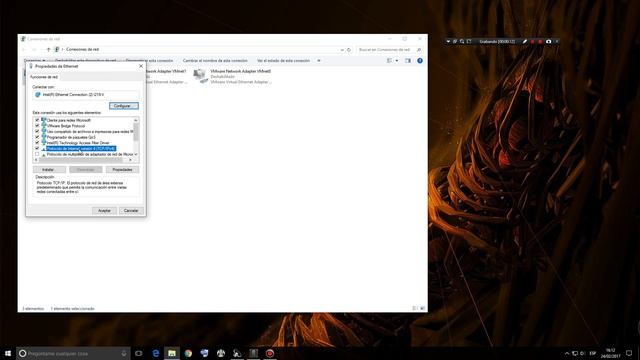Open Microsoft Edge from taskbar
Viewport: 640px width, 360px height.
coord(156,353)
